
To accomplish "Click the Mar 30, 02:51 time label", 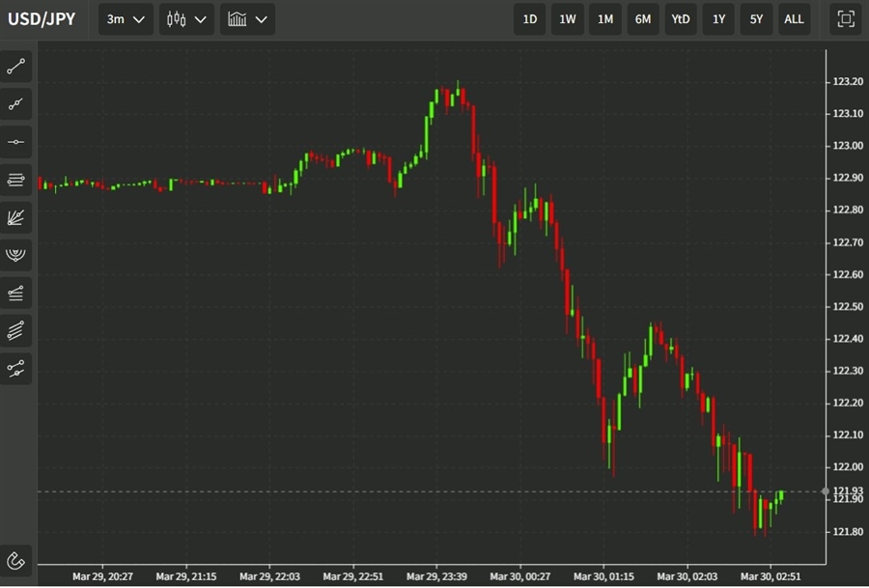I will tap(771, 576).
